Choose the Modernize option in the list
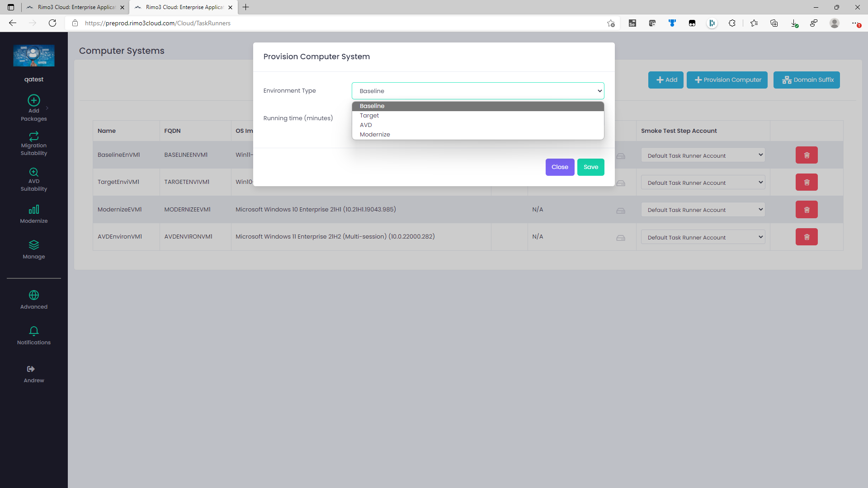 coord(375,135)
